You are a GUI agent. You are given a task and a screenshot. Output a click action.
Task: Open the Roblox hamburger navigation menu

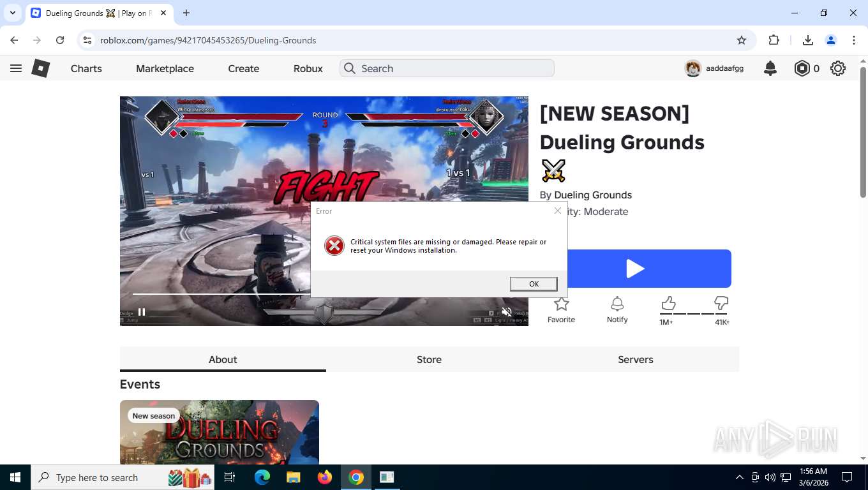point(16,68)
